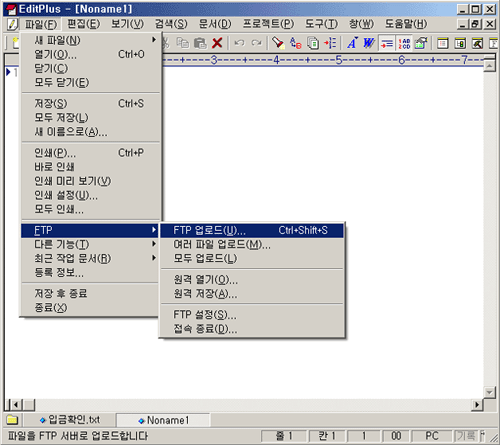Expand the 새 파일(N) submenu
Image resolution: width=500 pixels, height=445 pixels.
tap(91, 40)
